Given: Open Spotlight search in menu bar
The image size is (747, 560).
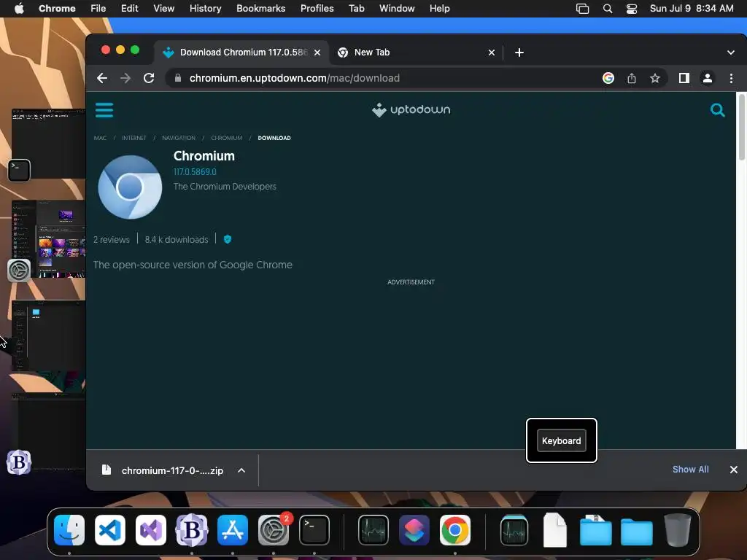Looking at the screenshot, I should (x=608, y=9).
